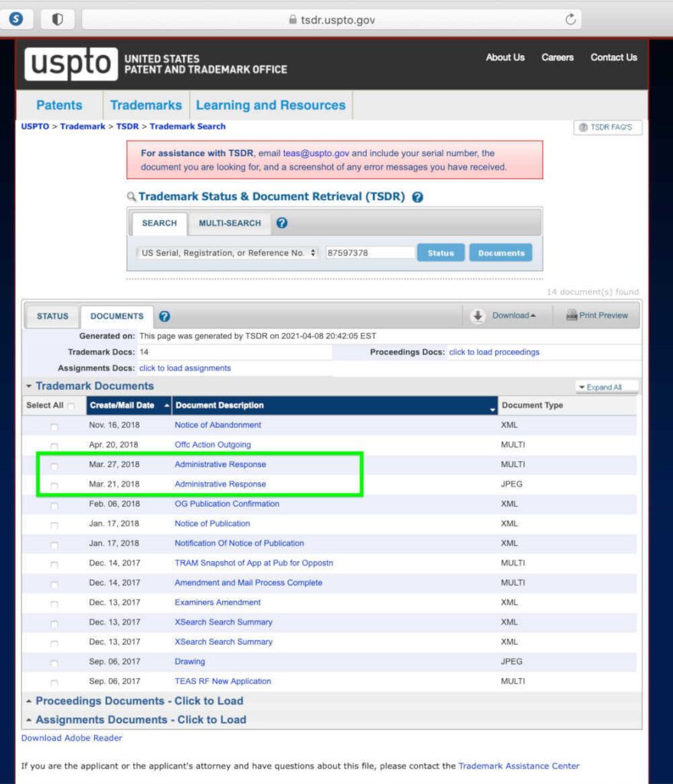This screenshot has height=784, width=673.
Task: Click the printer icon for Print Preview
Action: coord(571,315)
